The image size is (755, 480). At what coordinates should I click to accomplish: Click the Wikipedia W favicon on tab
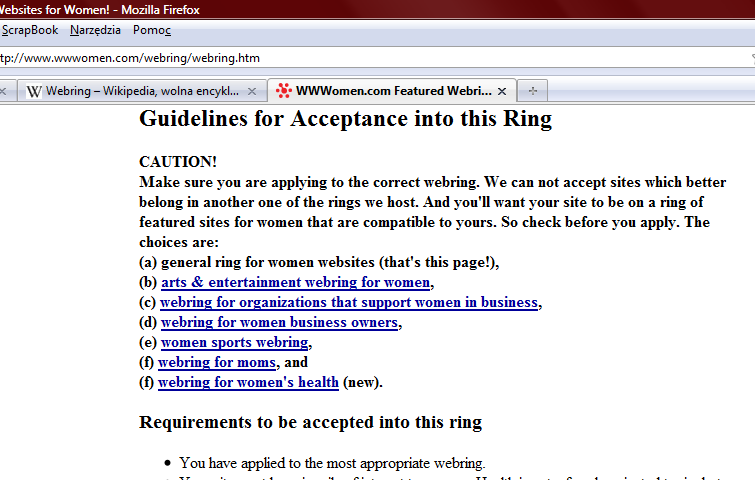34,91
